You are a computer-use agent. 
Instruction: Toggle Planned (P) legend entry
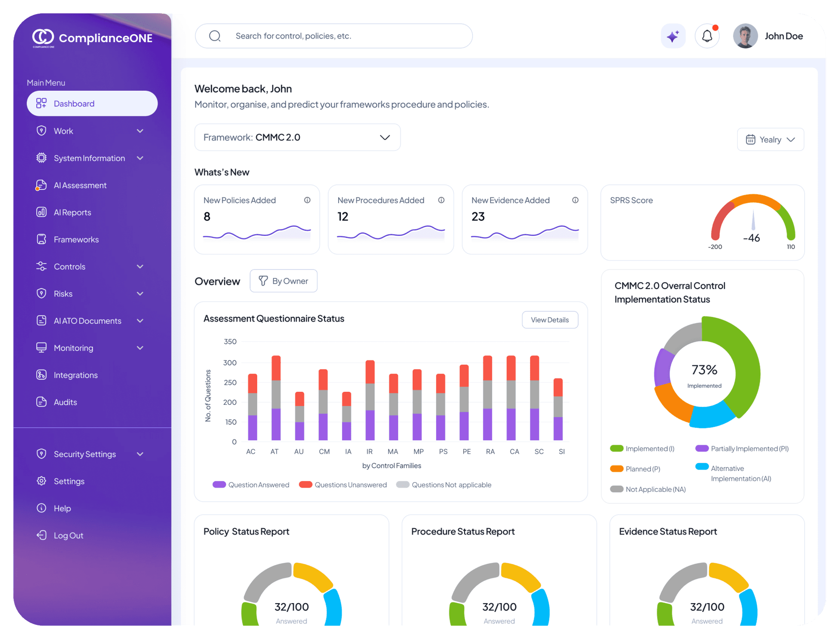[635, 469]
